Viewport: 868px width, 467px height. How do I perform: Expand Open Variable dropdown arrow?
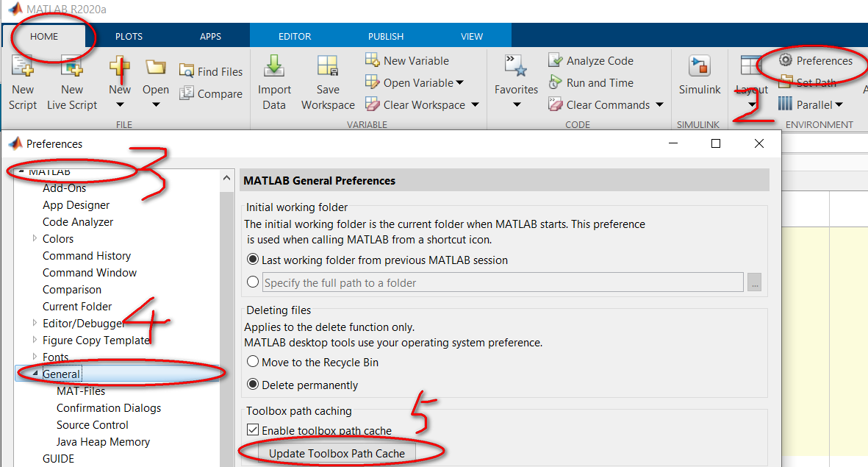click(x=459, y=82)
